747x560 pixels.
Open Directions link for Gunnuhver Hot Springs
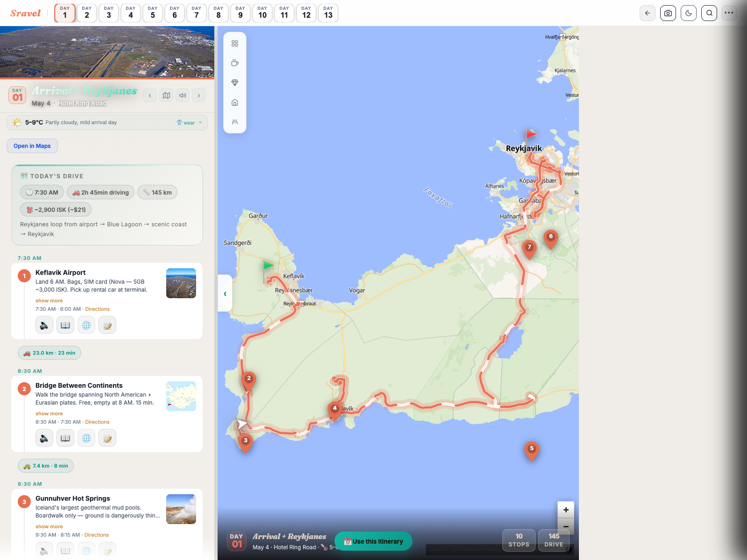coord(96,535)
